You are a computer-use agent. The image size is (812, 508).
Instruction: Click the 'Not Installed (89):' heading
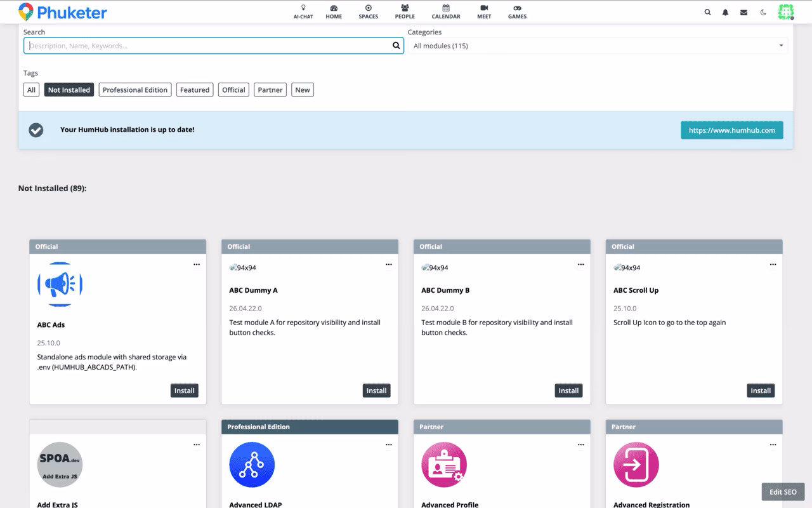52,188
